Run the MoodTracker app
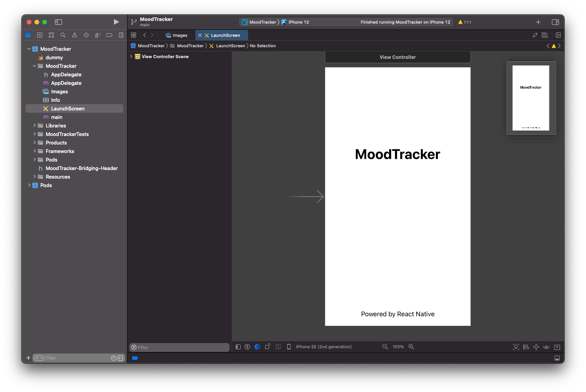 pos(116,22)
